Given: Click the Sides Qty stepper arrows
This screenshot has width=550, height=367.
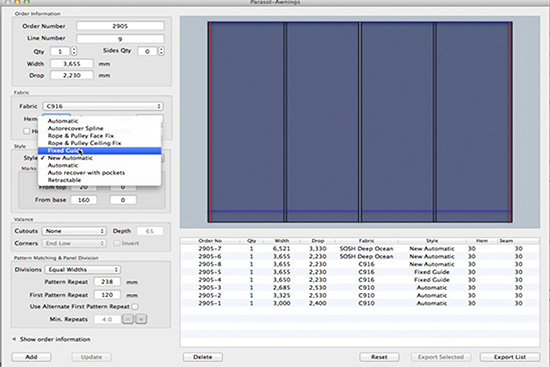Looking at the screenshot, I should 161,51.
